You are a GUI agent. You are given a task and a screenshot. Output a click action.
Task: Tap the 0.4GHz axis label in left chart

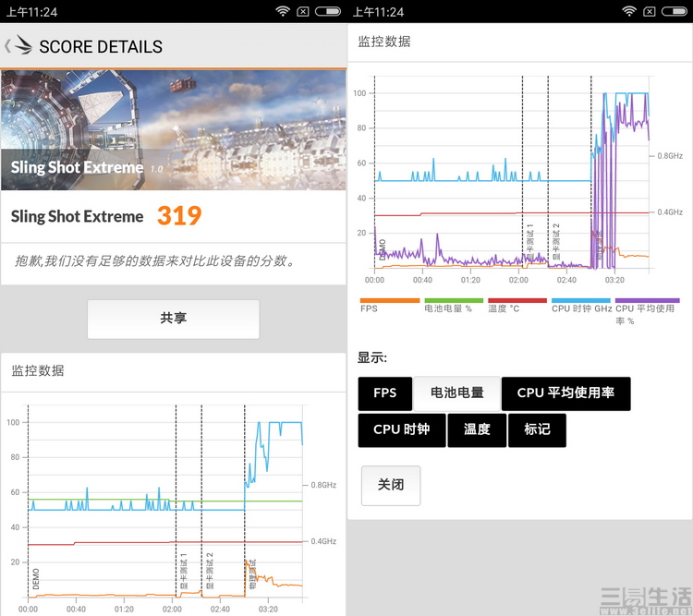pyautogui.click(x=323, y=541)
